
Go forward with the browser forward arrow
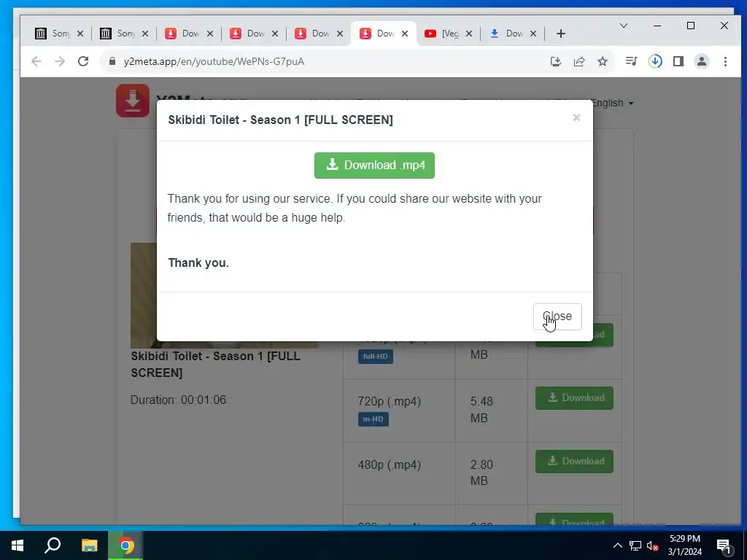click(x=60, y=61)
